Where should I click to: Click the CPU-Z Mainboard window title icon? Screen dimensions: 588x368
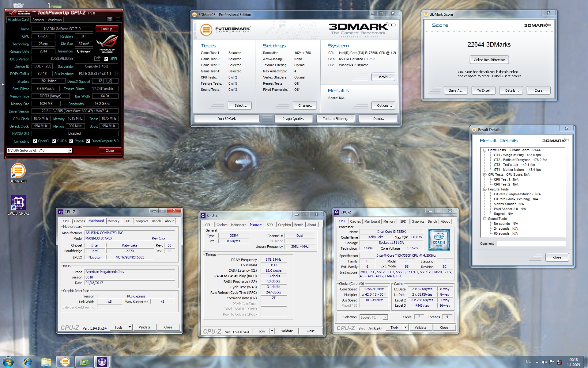pos(61,212)
